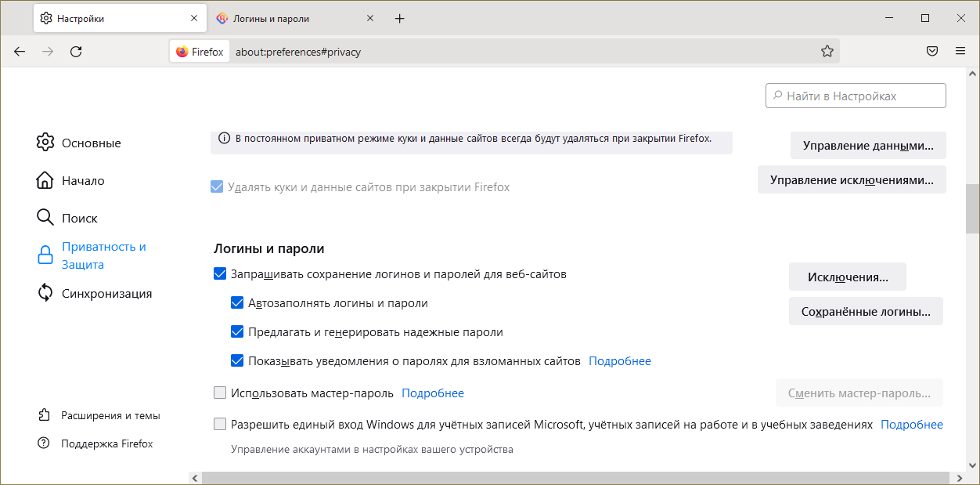This screenshot has width=980, height=485.
Task: Click the back arrow navigation icon
Action: (20, 52)
